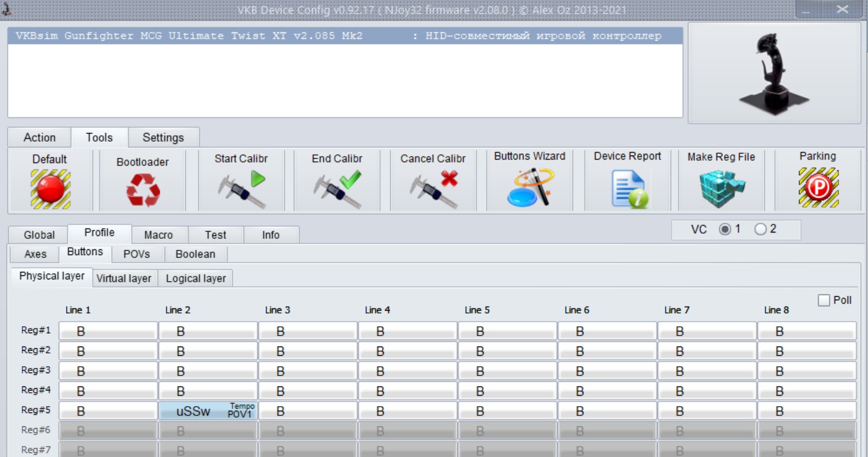868x457 pixels.
Task: Click the Line 8 column header
Action: (x=777, y=310)
